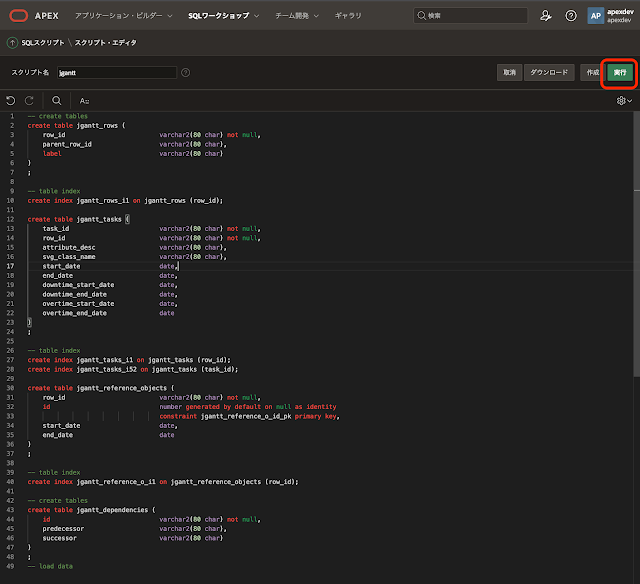Click the Oracle APEX logo
Screen dimensions: 640x584
(19, 16)
